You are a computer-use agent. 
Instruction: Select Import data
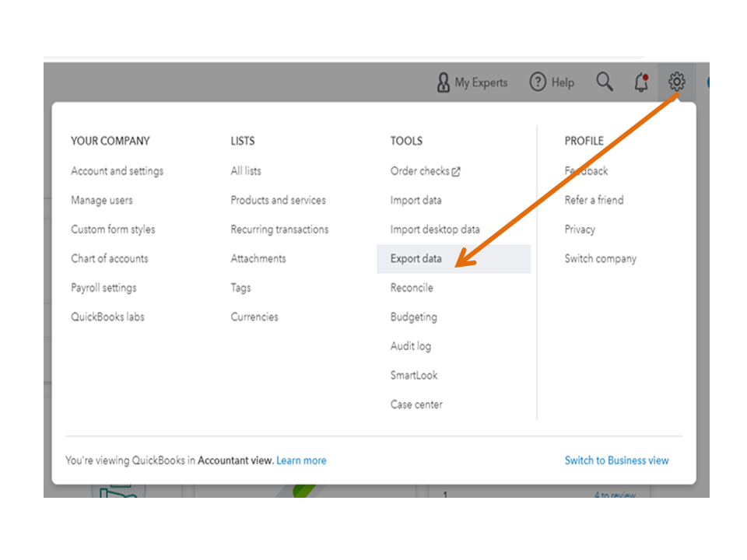click(416, 200)
